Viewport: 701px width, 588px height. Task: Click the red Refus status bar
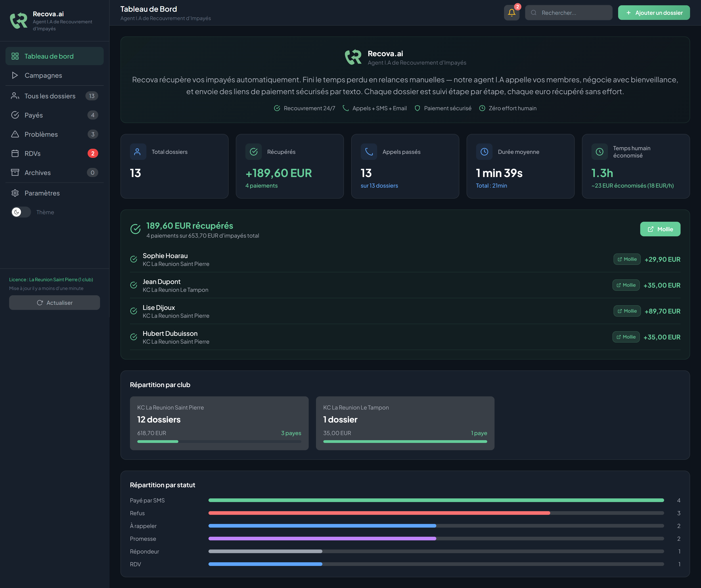(x=379, y=513)
